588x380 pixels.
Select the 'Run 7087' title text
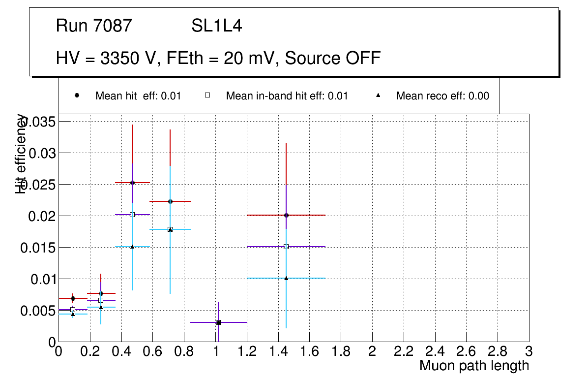94,26
